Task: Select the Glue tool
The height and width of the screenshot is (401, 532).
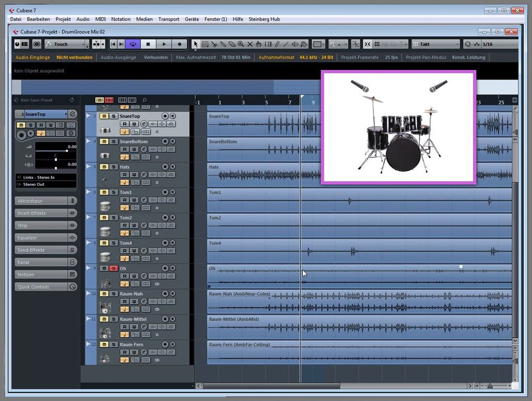Action: click(x=223, y=44)
